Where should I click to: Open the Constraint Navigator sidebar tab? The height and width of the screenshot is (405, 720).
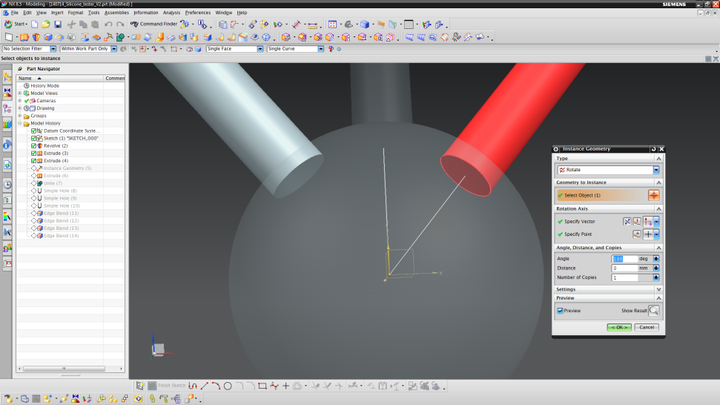pyautogui.click(x=7, y=93)
